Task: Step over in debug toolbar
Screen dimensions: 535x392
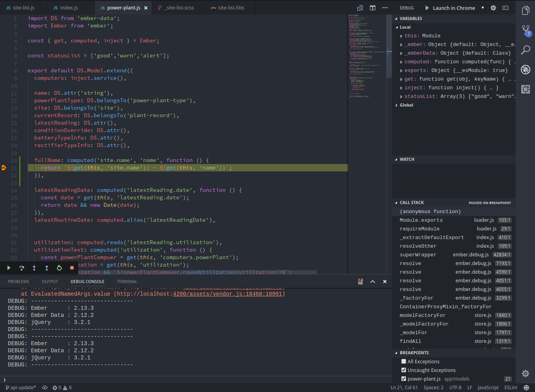Action: click(22, 268)
